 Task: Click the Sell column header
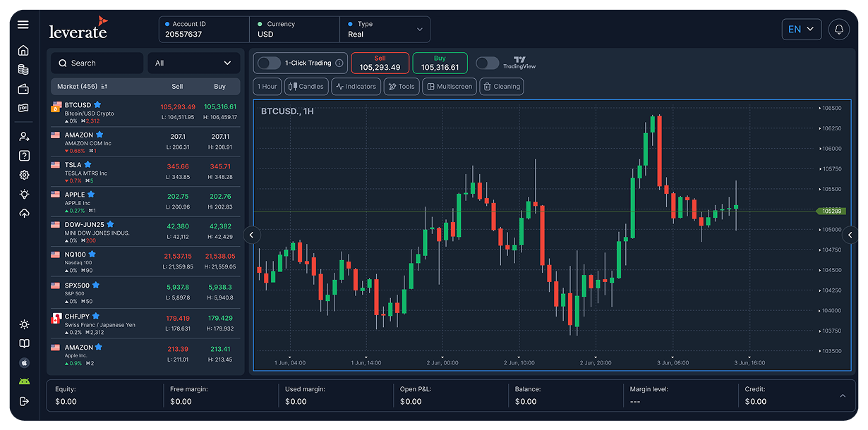[x=177, y=87]
